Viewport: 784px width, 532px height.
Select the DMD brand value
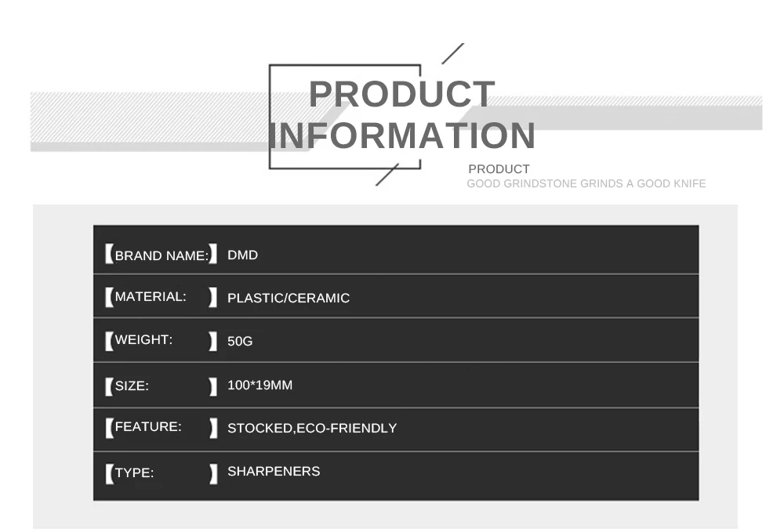pyautogui.click(x=242, y=255)
